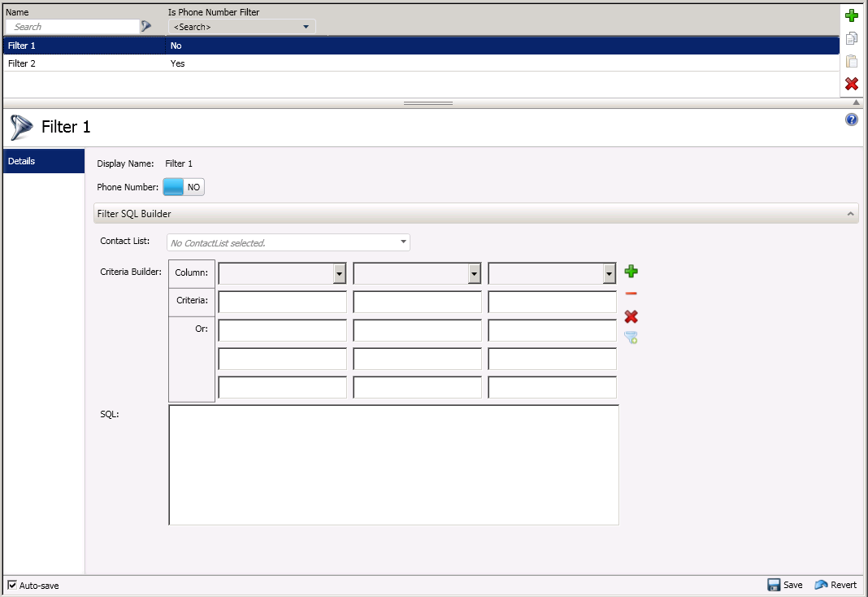Expand the first Column dropdown in Criteria Builder

coord(340,274)
